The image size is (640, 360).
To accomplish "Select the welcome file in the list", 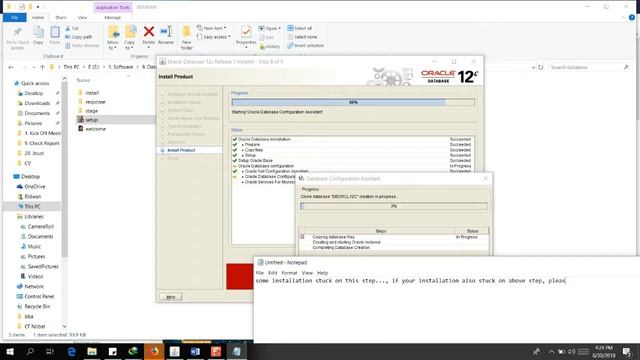I will point(96,129).
